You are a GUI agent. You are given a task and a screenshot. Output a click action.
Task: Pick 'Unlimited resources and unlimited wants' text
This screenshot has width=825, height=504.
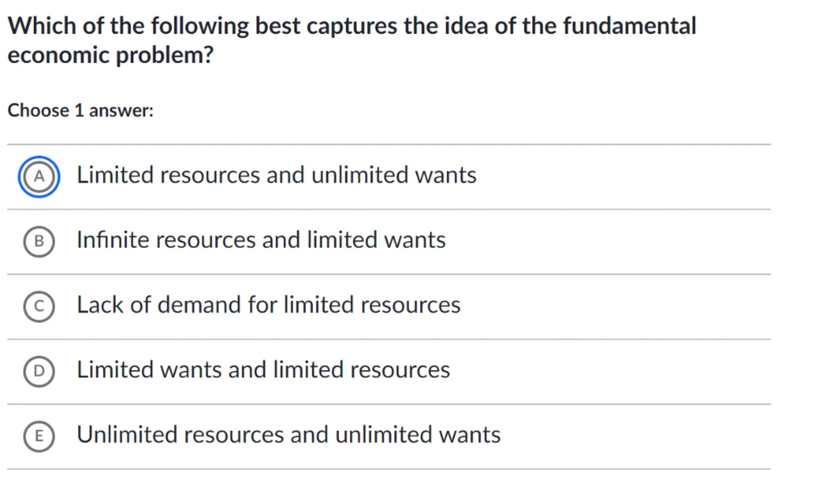[288, 435]
